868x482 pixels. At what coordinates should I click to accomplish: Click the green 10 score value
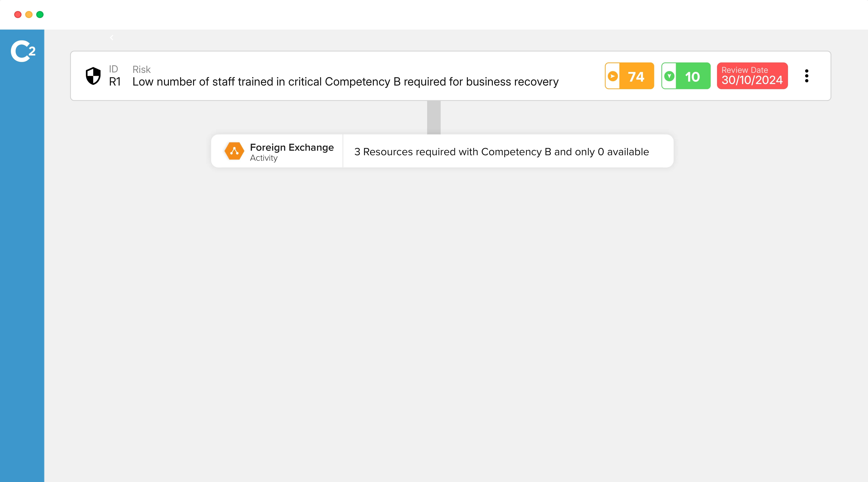click(x=692, y=77)
